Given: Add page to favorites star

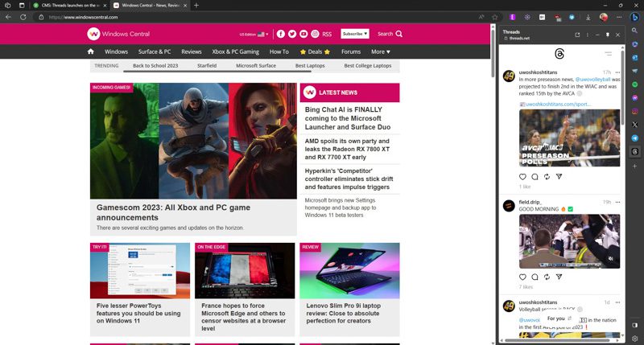Looking at the screenshot, I should [x=495, y=17].
